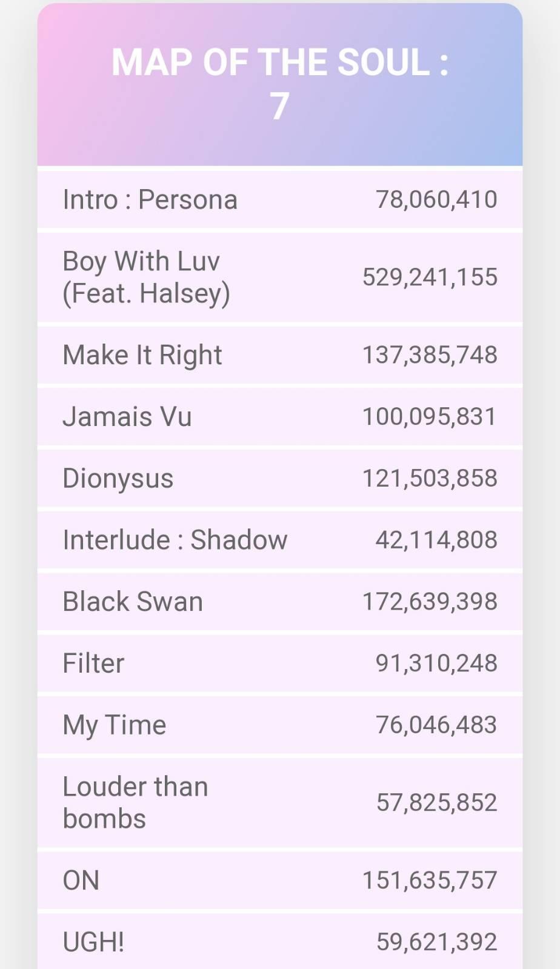Tap the My Time track name
This screenshot has width=560, height=969.
(115, 725)
